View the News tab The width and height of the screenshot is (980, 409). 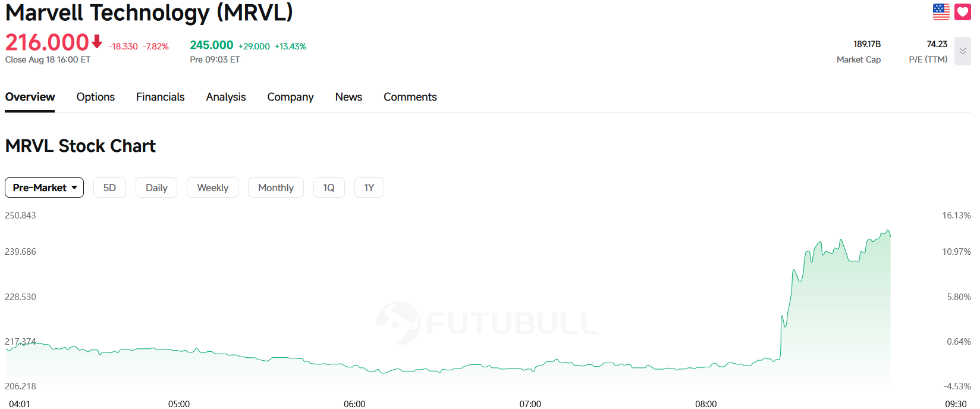(348, 97)
